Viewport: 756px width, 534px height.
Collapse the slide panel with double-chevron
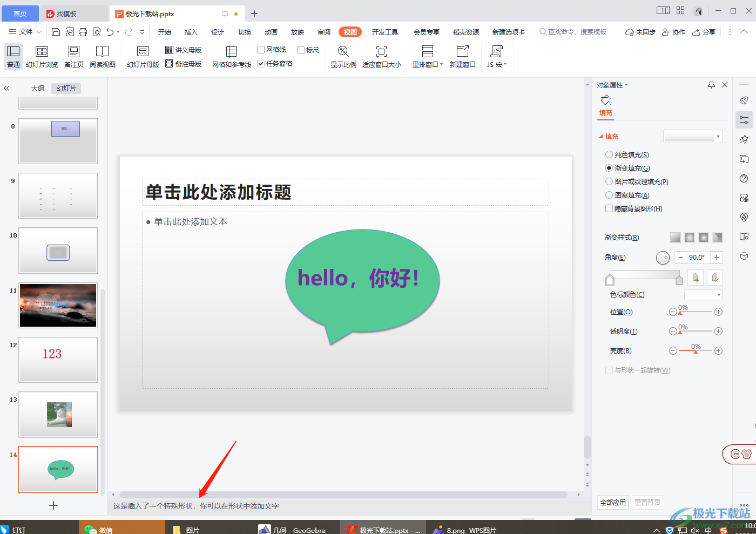6,88
